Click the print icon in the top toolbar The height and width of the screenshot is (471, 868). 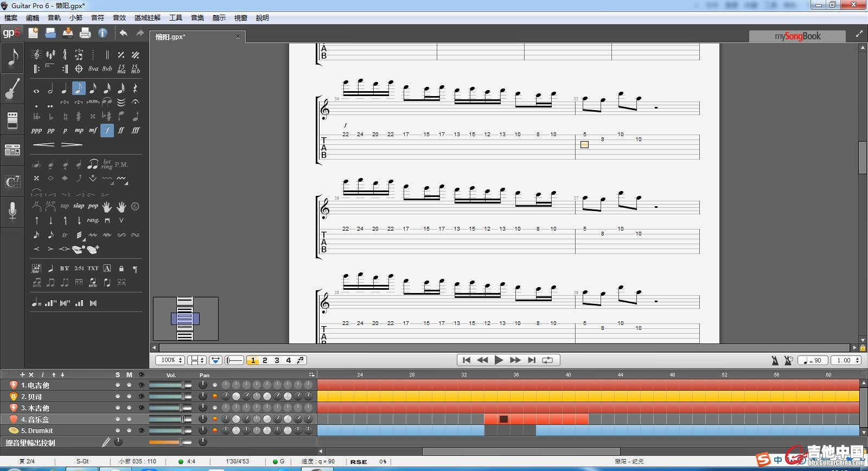coord(85,33)
